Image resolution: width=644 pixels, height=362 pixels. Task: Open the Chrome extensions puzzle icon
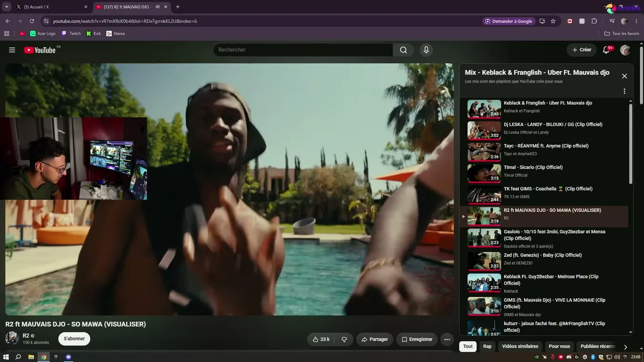pyautogui.click(x=594, y=21)
